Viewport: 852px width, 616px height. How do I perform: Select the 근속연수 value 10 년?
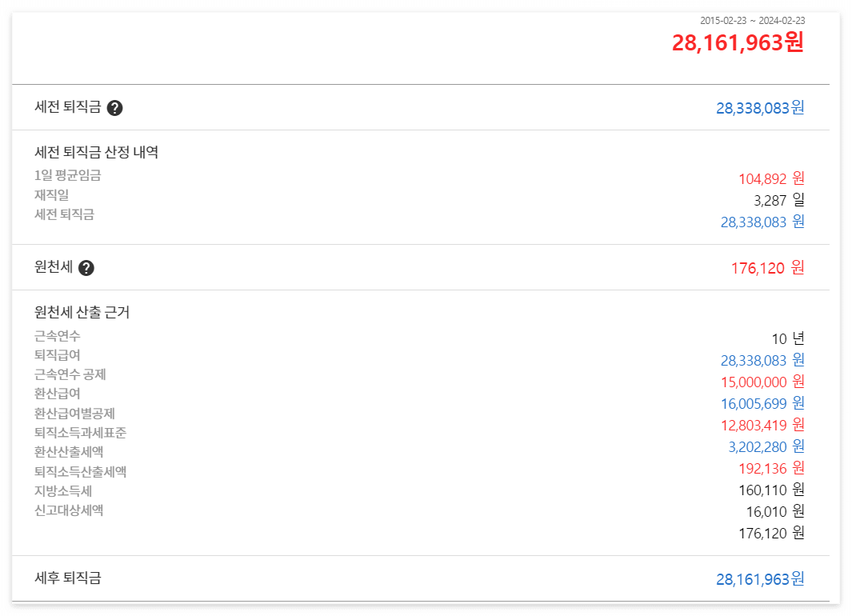(x=788, y=338)
